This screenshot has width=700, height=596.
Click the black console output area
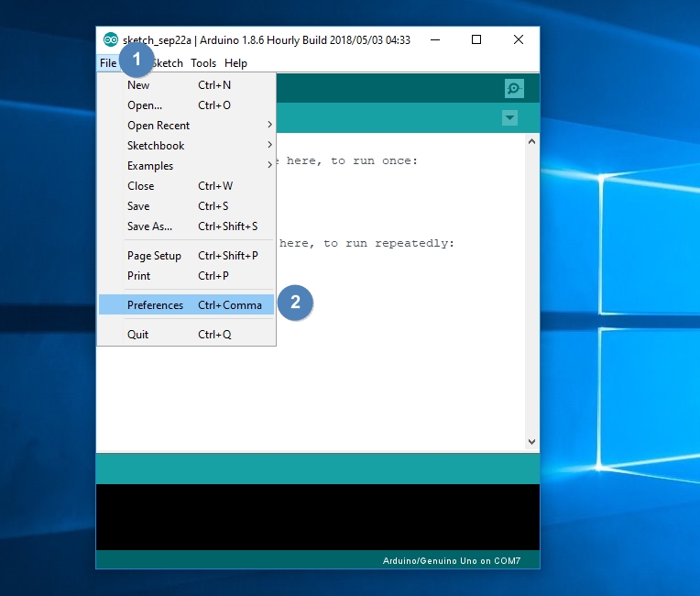(x=317, y=517)
